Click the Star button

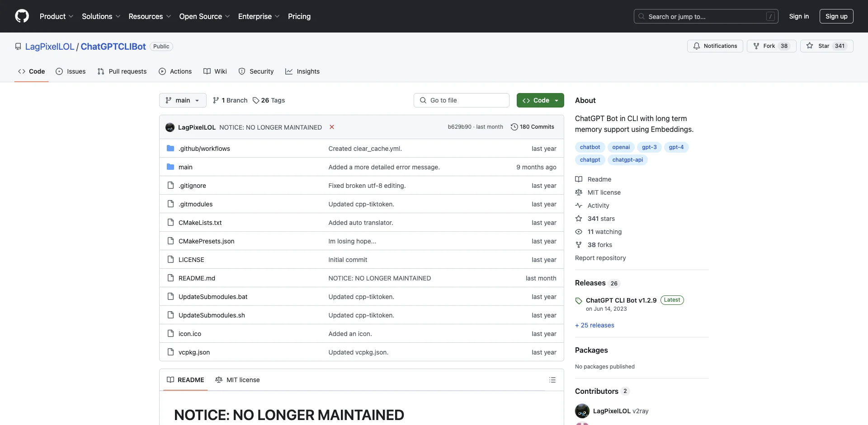(826, 46)
